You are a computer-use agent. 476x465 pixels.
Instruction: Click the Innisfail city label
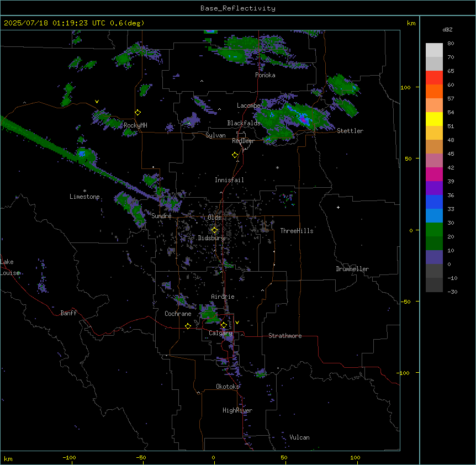click(229, 180)
